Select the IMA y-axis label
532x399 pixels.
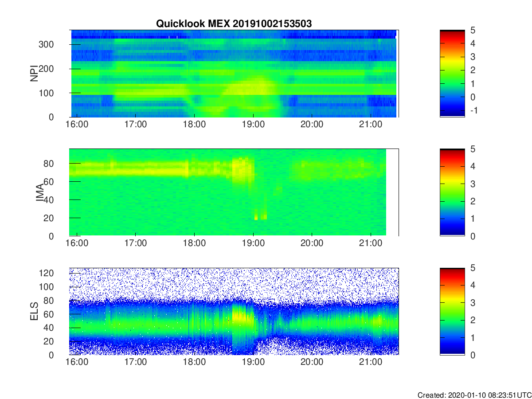[x=40, y=192]
